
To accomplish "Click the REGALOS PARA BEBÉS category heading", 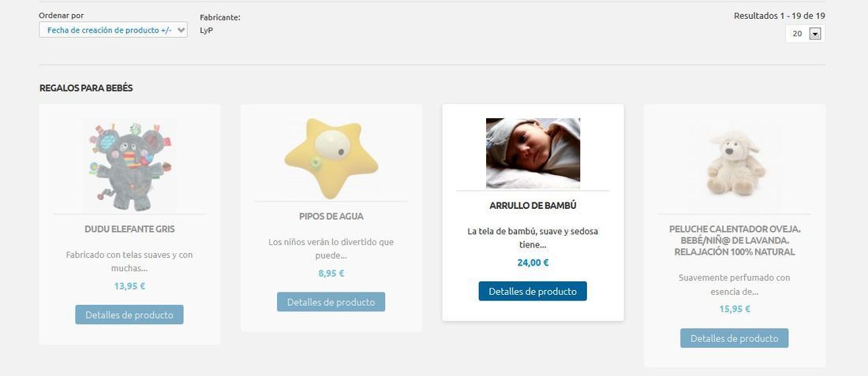I will [x=86, y=88].
